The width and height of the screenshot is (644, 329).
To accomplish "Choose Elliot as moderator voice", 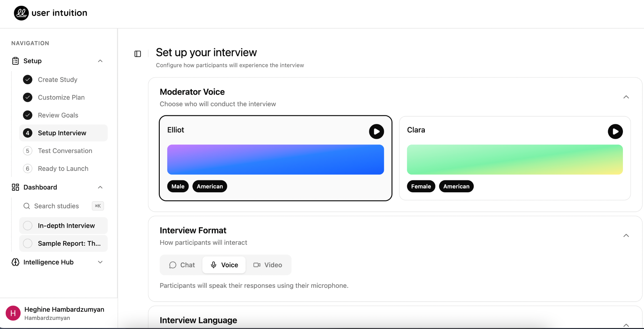I will [275, 158].
